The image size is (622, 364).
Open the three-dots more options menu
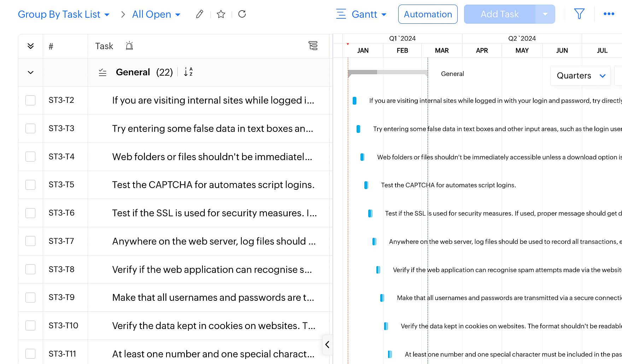pyautogui.click(x=609, y=14)
